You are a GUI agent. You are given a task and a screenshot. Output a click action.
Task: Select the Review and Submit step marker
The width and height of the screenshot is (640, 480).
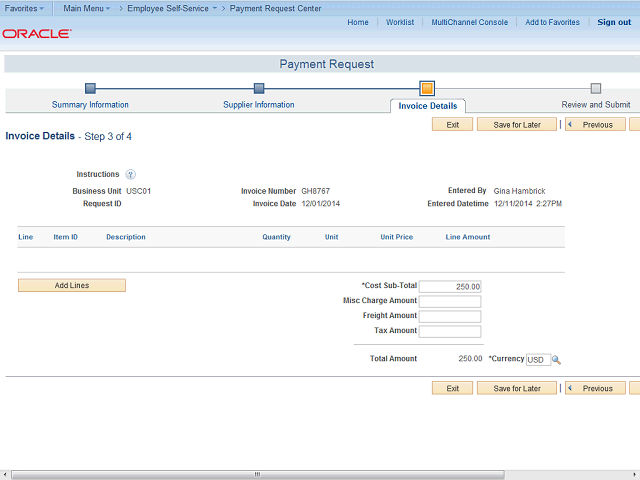pos(596,88)
